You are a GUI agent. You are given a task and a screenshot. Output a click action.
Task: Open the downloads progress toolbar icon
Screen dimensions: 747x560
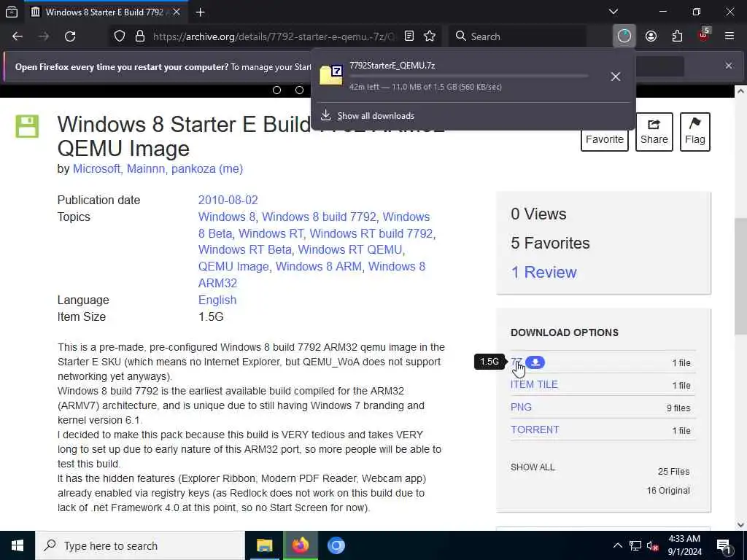point(624,36)
